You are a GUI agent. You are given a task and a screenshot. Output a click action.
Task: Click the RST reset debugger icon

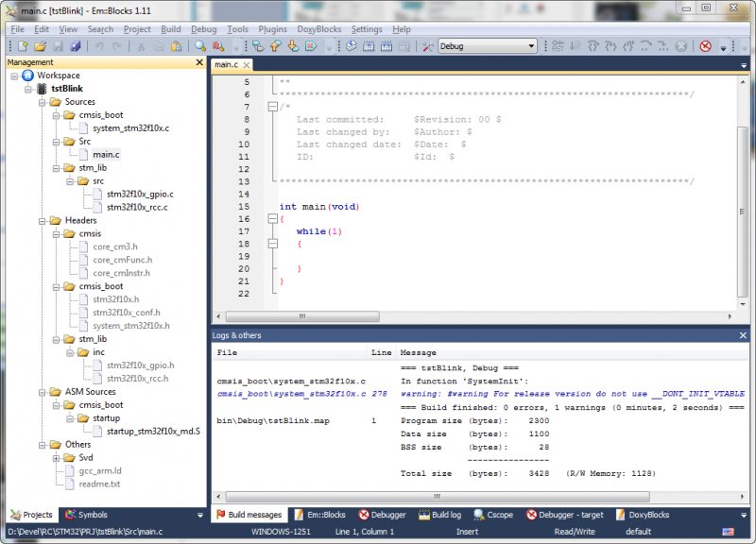(x=558, y=46)
